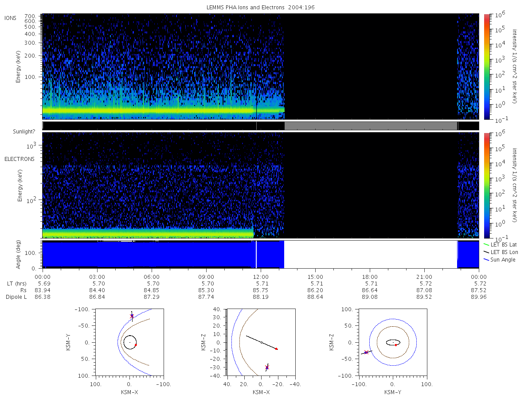The width and height of the screenshot is (532, 399).
Task: Click the yellow-green low energy ion band
Action: (163, 110)
